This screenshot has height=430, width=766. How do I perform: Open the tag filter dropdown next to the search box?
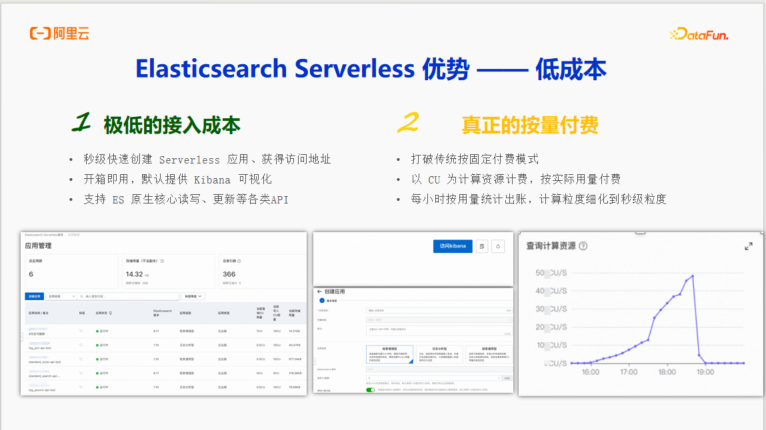[x=193, y=296]
